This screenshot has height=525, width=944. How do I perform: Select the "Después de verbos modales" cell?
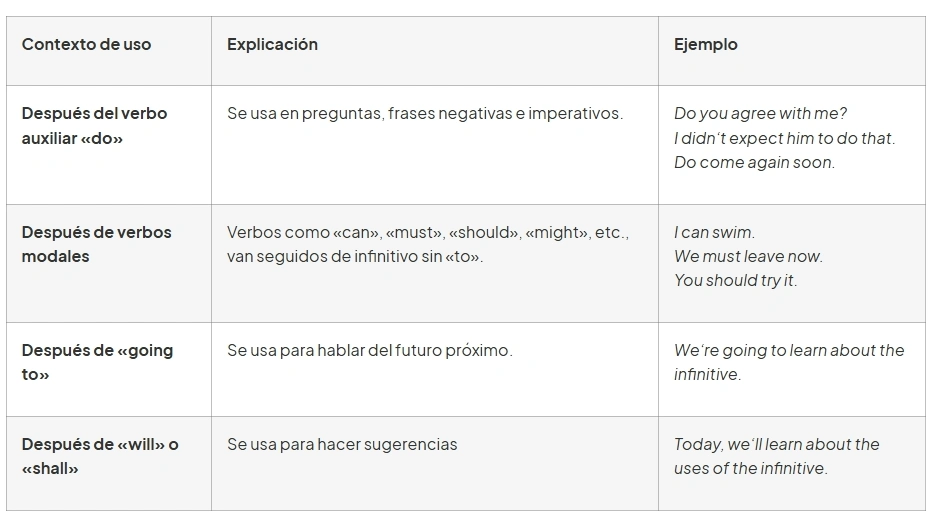coord(97,244)
